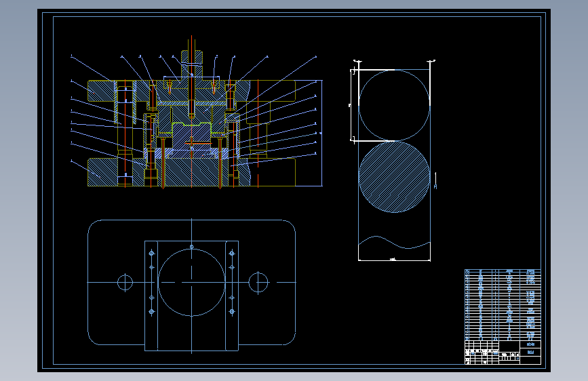Screen dimensions: 588x381
Task: Select the left guide-pin circle in plan view
Action: pyautogui.click(x=125, y=283)
